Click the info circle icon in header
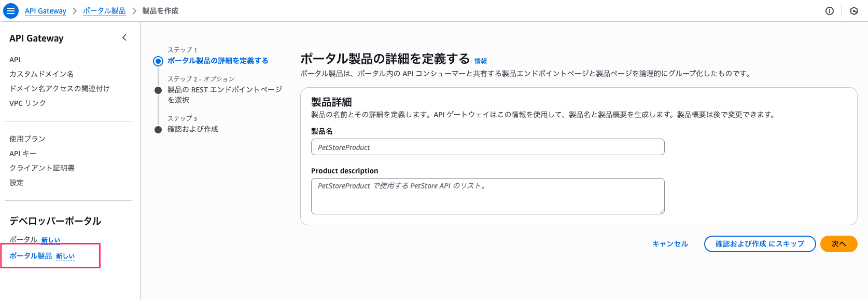The width and height of the screenshot is (868, 300). [830, 11]
